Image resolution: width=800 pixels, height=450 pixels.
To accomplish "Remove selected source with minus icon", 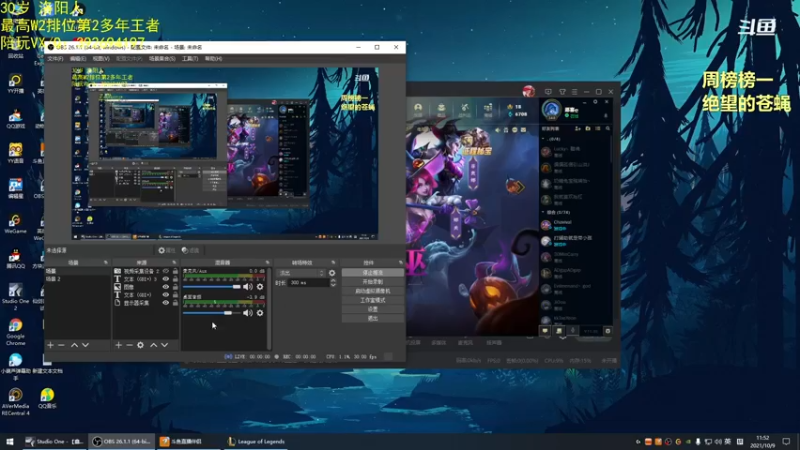I will pos(129,345).
